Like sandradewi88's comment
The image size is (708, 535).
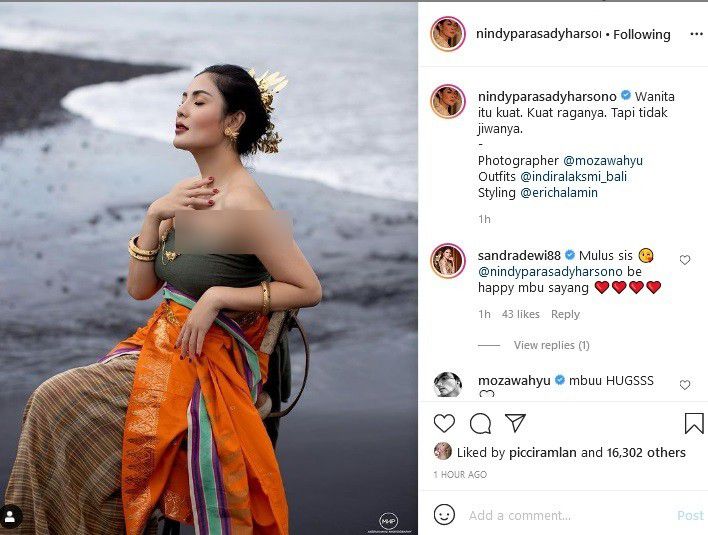[685, 260]
